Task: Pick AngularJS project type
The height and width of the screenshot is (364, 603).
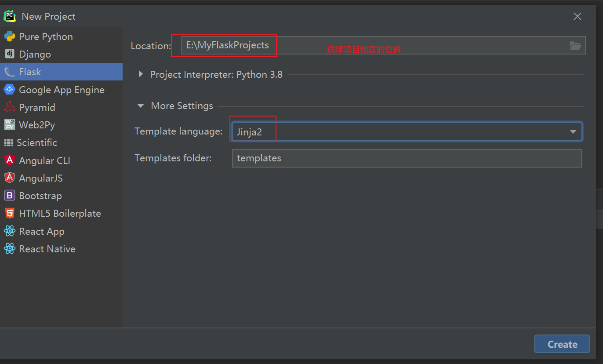Action: click(x=62, y=178)
